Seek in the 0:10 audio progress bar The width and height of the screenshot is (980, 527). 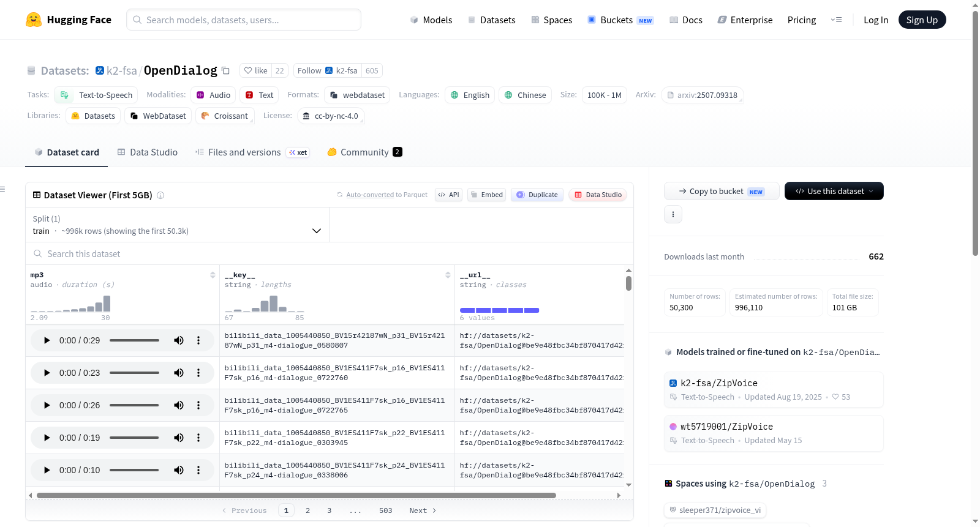pyautogui.click(x=134, y=470)
